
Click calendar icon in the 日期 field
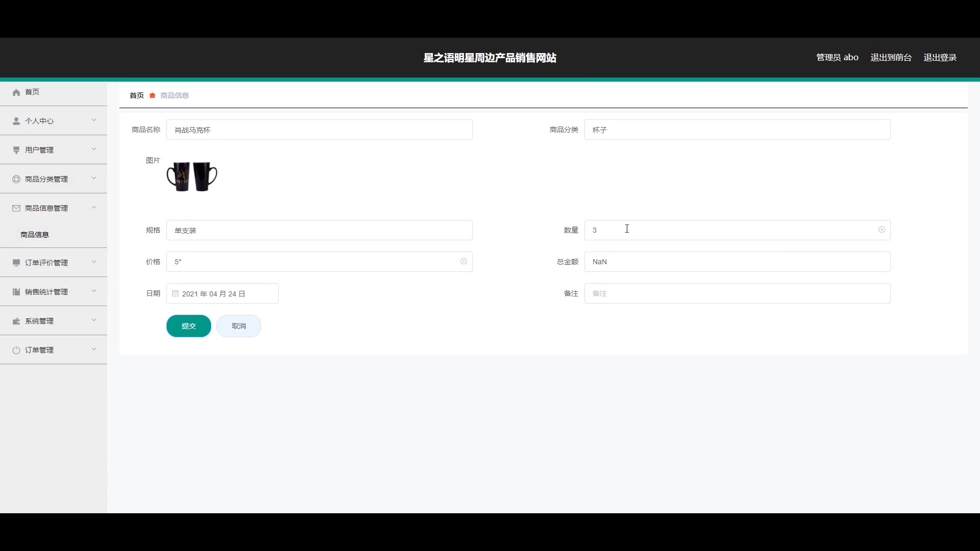click(175, 293)
